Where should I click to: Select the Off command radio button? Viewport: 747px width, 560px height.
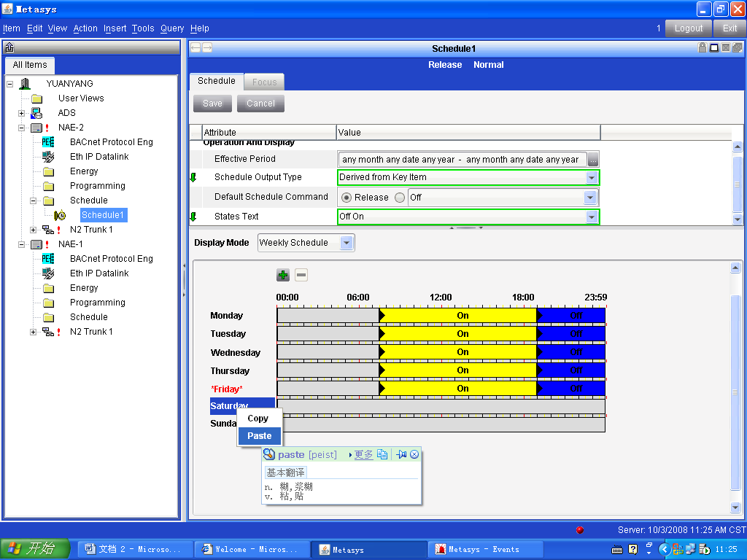[400, 198]
